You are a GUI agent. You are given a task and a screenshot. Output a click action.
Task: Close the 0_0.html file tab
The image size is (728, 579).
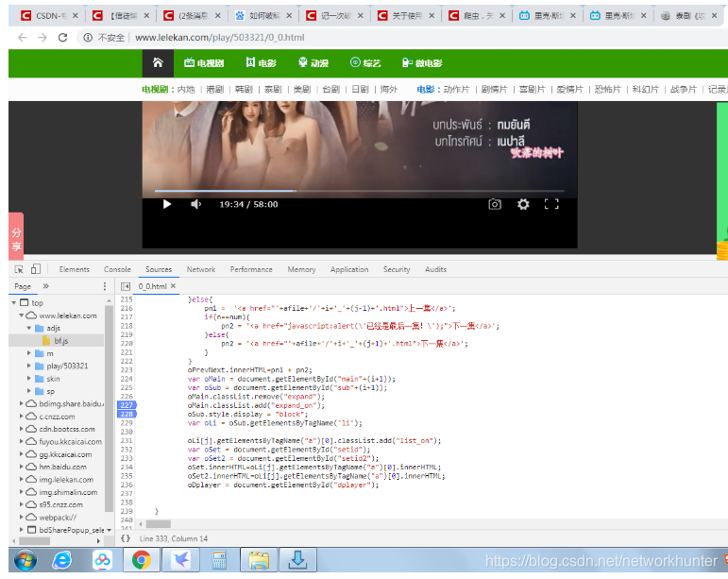(x=173, y=286)
